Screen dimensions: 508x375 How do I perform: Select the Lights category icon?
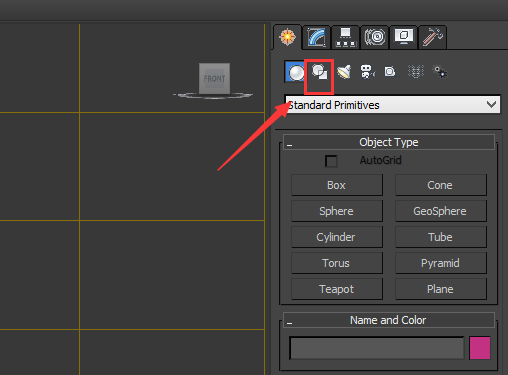click(344, 71)
